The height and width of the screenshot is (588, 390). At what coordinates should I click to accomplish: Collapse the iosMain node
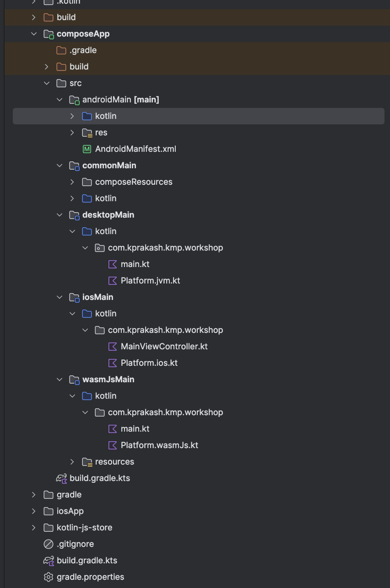(x=60, y=297)
